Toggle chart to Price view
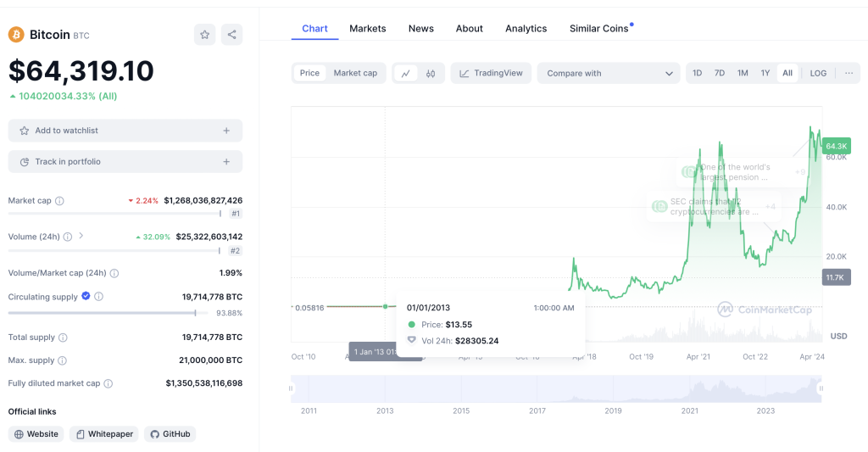The width and height of the screenshot is (868, 452). [x=309, y=73]
